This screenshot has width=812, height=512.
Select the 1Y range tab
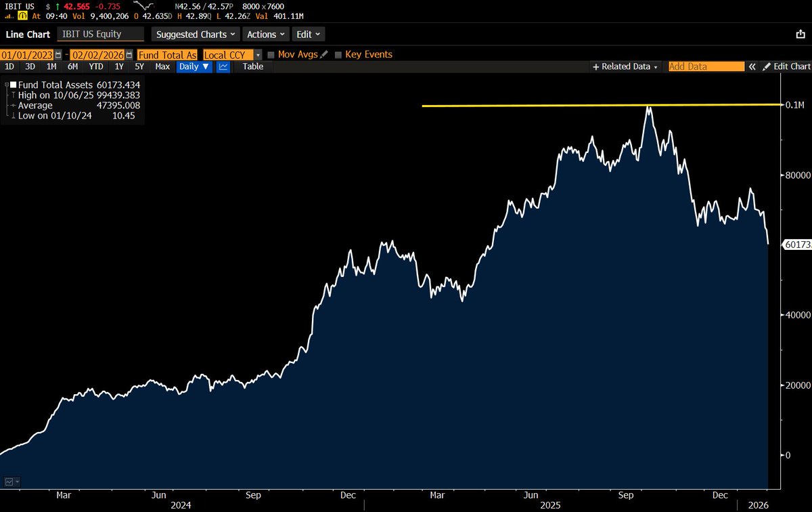[119, 66]
